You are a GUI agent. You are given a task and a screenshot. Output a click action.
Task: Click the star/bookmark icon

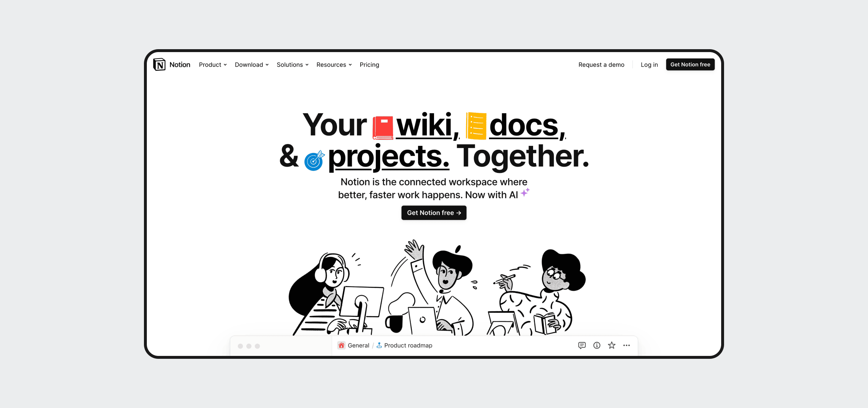pyautogui.click(x=612, y=346)
